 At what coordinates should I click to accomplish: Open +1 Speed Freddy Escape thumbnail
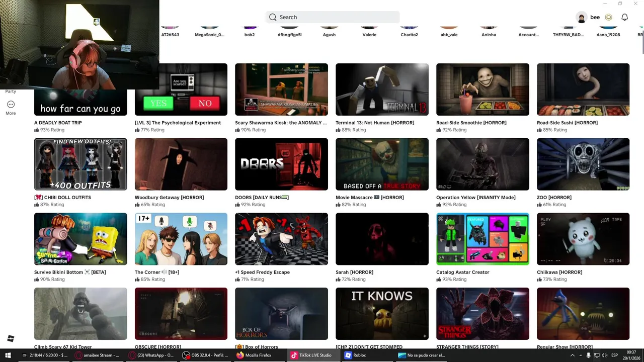(x=281, y=239)
